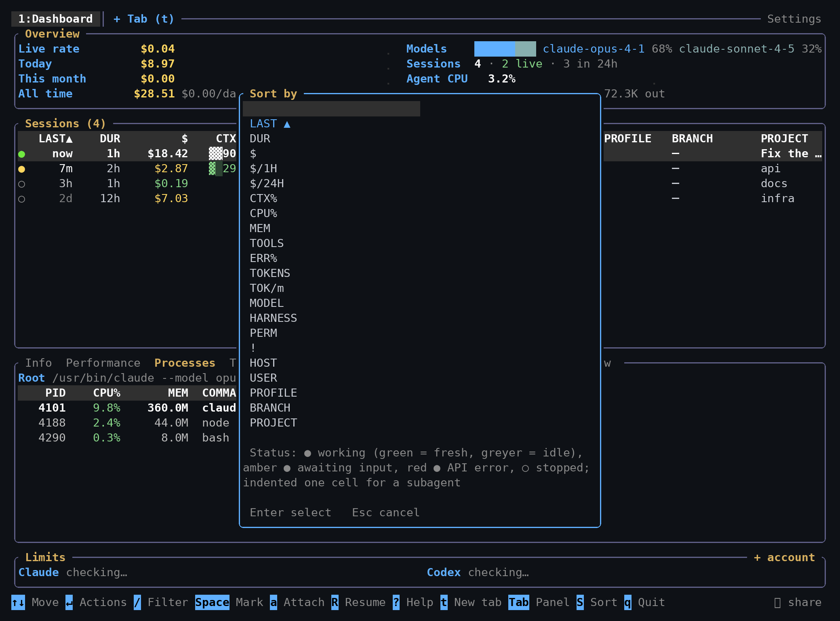This screenshot has height=621, width=840.
Task: Click the q Quit key badge
Action: click(627, 602)
